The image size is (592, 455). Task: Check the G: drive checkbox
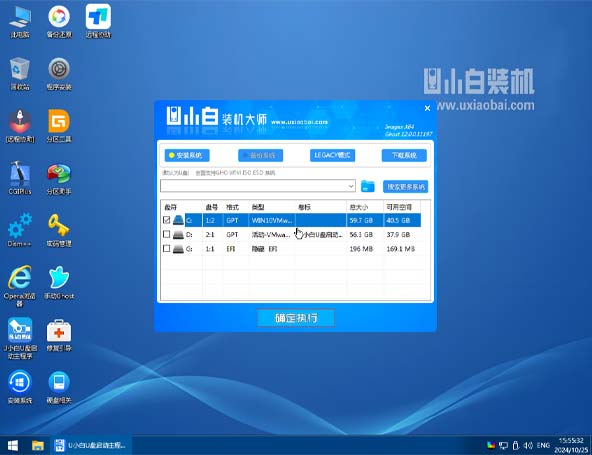(x=166, y=248)
